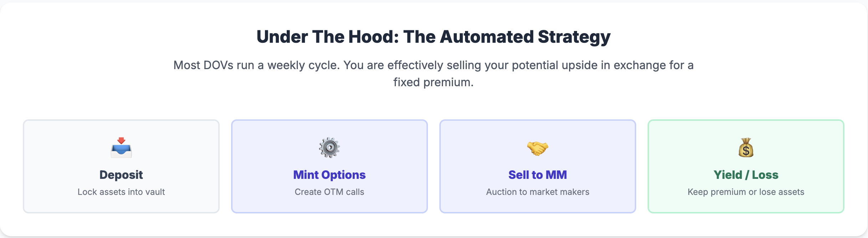The image size is (868, 238).
Task: Click the DOVs weekly cycle description paragraph
Action: coord(433,66)
